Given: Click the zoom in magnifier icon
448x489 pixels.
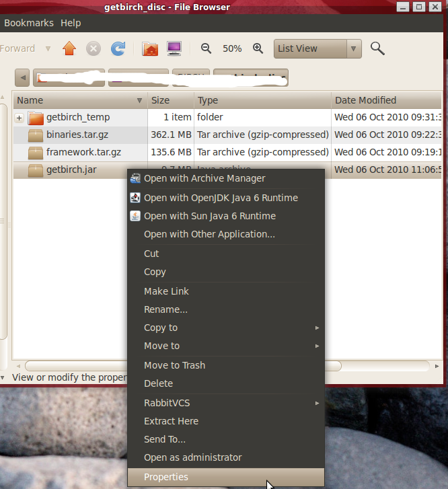Looking at the screenshot, I should [x=258, y=48].
